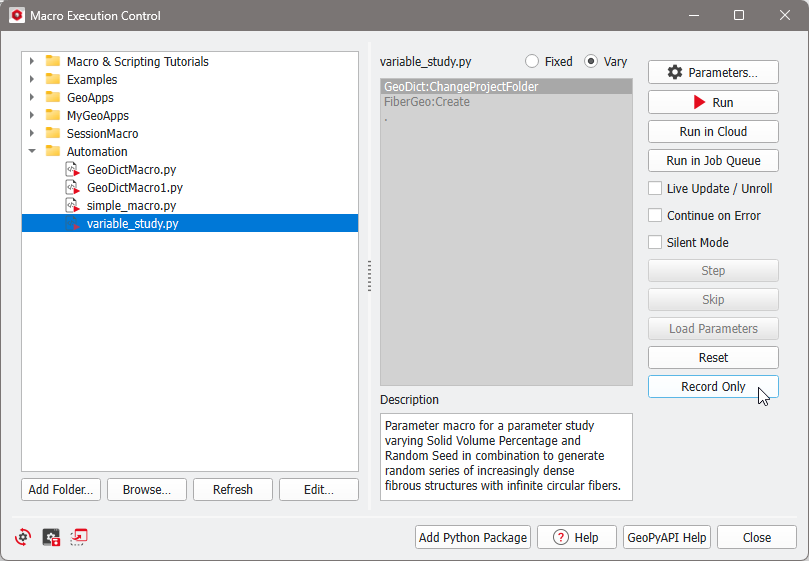Click the Browse... button
Viewport: 809px width, 561px height.
point(147,489)
